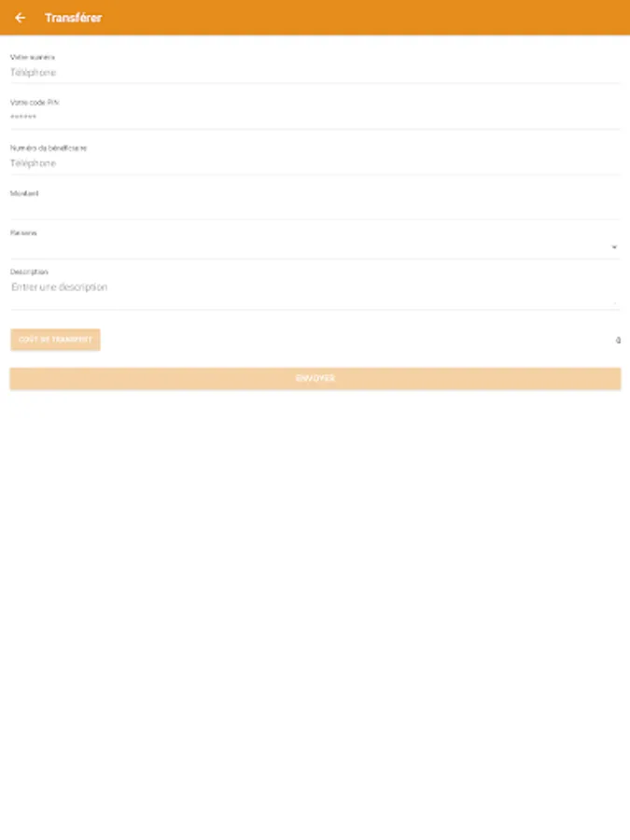630x840 pixels.
Task: Focus the Votre code PIN field
Action: point(315,118)
